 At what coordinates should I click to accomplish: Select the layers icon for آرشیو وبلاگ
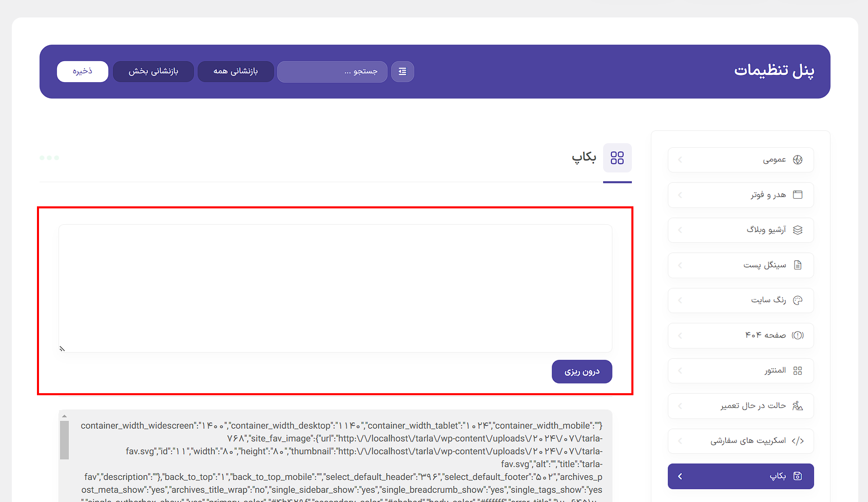point(797,230)
